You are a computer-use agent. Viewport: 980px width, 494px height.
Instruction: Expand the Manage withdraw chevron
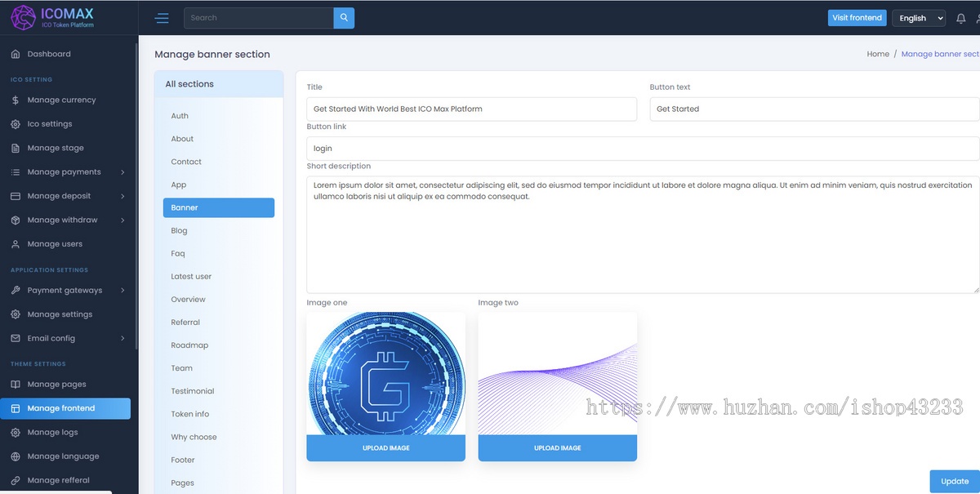(x=122, y=220)
